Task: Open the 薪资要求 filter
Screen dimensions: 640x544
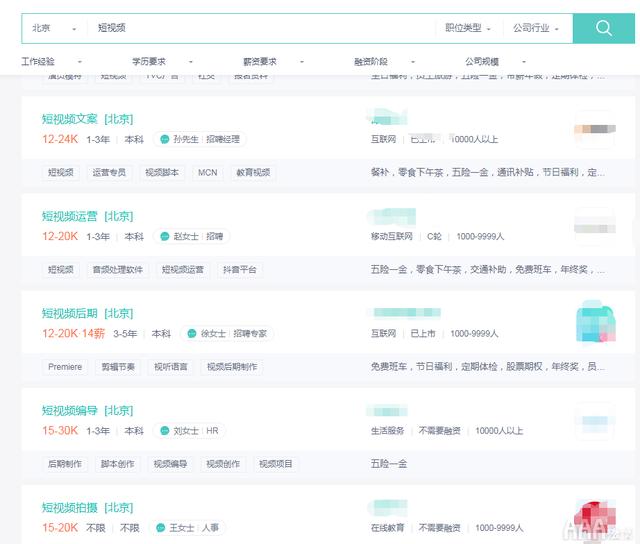Action: click(273, 62)
